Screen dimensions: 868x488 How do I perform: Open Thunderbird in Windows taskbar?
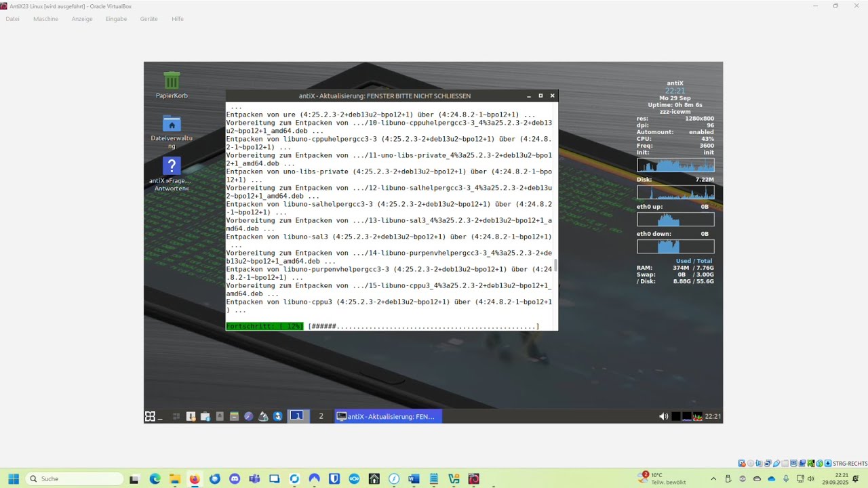click(x=215, y=479)
